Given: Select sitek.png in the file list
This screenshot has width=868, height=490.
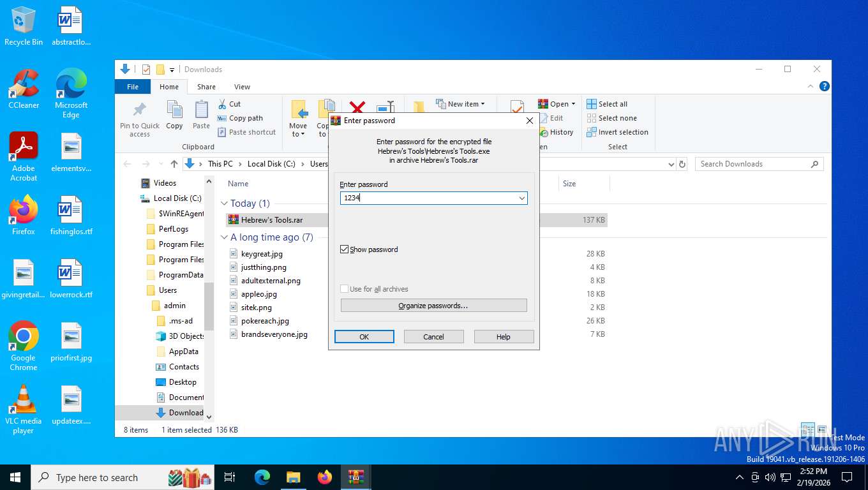Looking at the screenshot, I should click(x=256, y=308).
